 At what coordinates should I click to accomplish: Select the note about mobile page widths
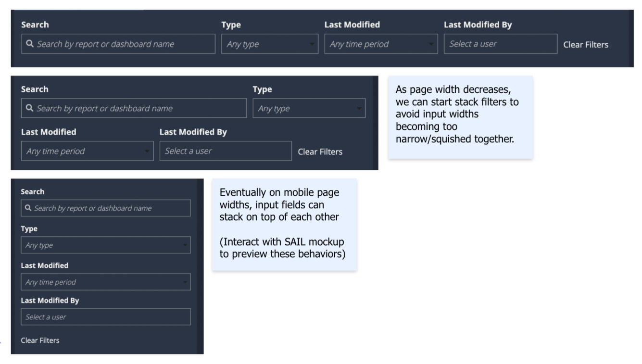pos(284,225)
